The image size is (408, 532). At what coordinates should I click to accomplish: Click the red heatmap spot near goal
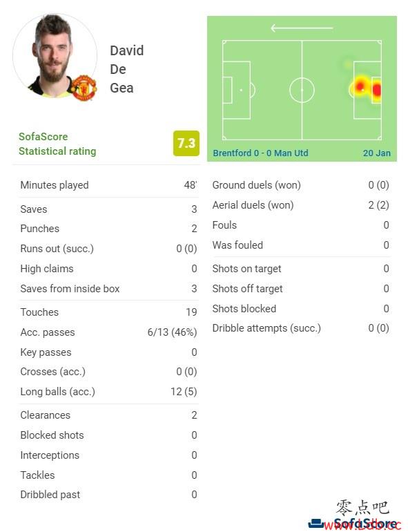[376, 91]
